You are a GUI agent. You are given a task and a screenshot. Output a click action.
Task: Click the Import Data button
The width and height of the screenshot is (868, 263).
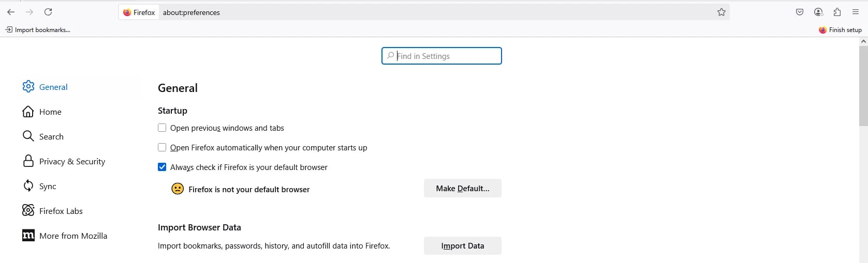coord(463,246)
